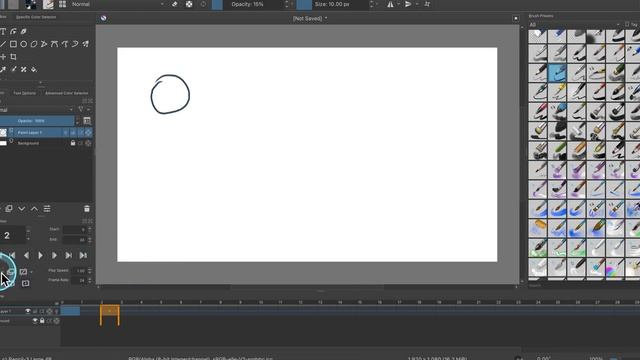
Task: Step back one frame
Action: pyautogui.click(x=26, y=256)
